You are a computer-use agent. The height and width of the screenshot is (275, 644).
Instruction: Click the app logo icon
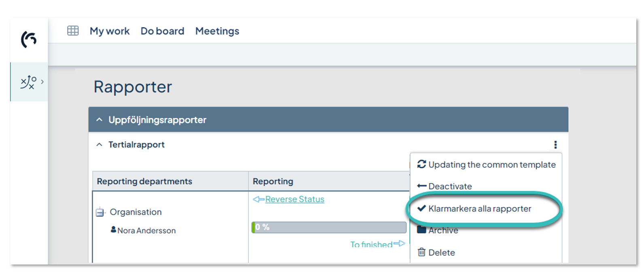(x=29, y=39)
